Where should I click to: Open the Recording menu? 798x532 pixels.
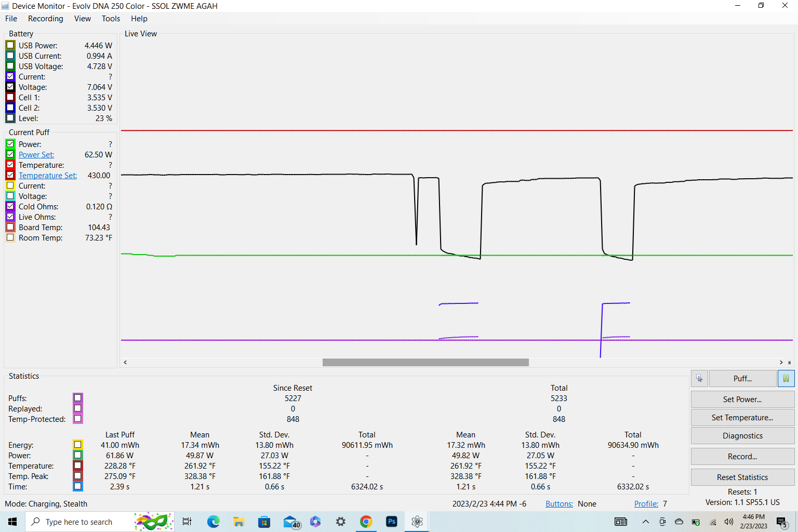(x=45, y=19)
